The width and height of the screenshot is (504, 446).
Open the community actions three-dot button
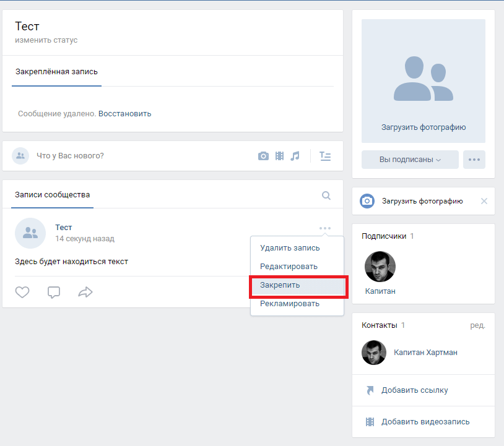pyautogui.click(x=474, y=160)
